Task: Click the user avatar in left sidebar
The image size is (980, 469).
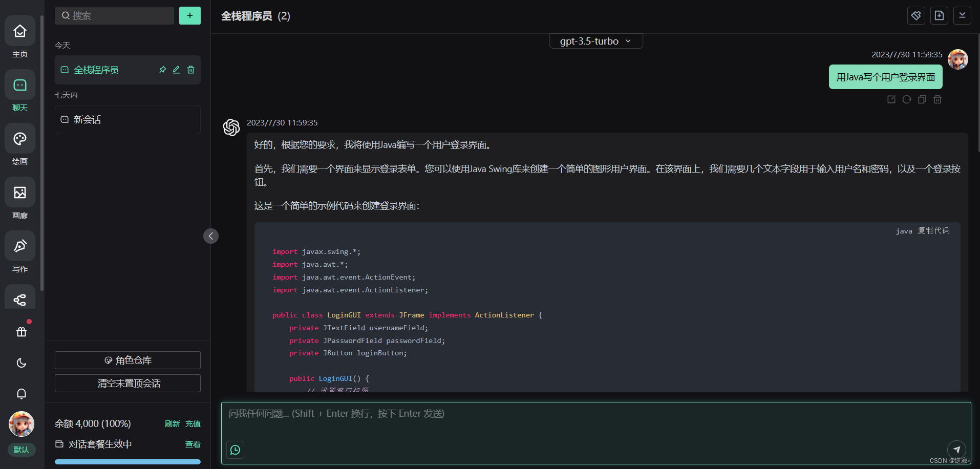Action: (22, 424)
